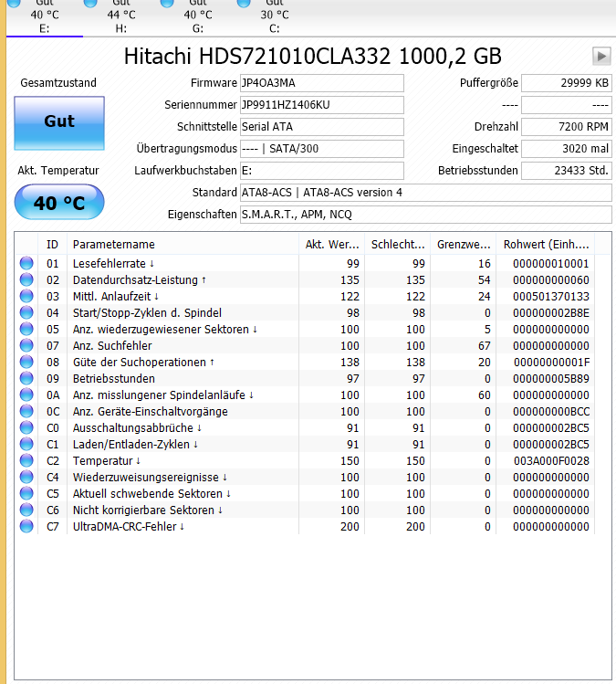Screen dimensions: 616x684
Task: Click raw value 000501370133
Action: click(551, 297)
